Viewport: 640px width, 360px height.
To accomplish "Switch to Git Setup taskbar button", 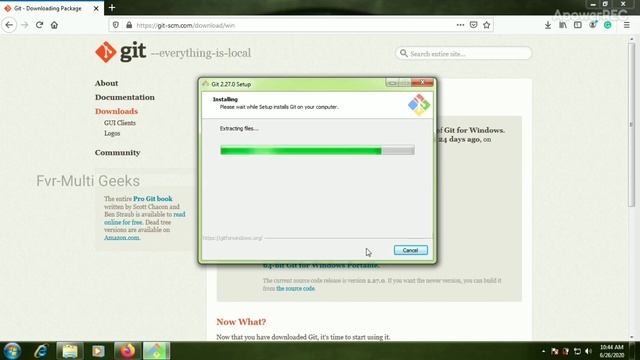I will tap(156, 351).
